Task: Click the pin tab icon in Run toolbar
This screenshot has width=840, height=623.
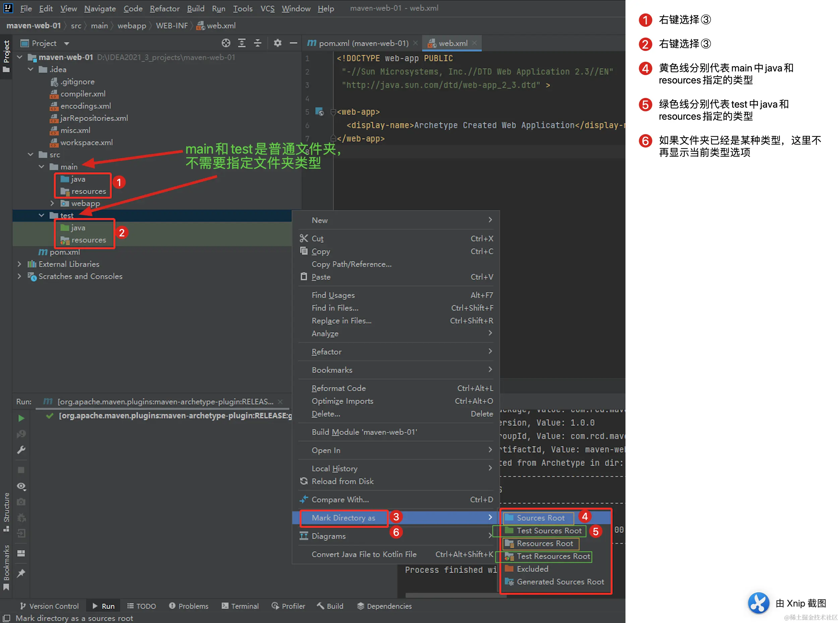Action: 21,573
